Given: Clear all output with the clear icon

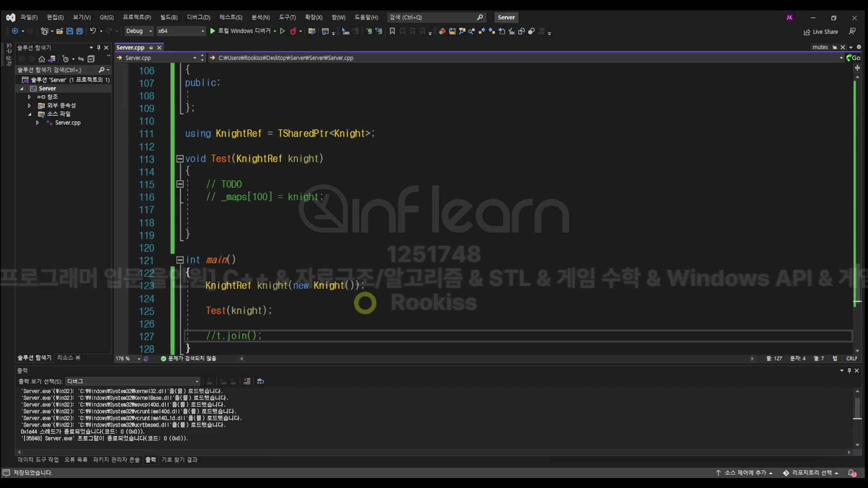Looking at the screenshot, I should point(247,381).
